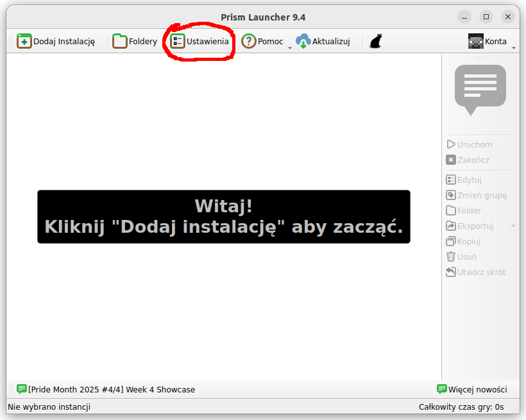Click the Aktualizuj update cloud icon
This screenshot has height=420, width=526.
coord(303,41)
